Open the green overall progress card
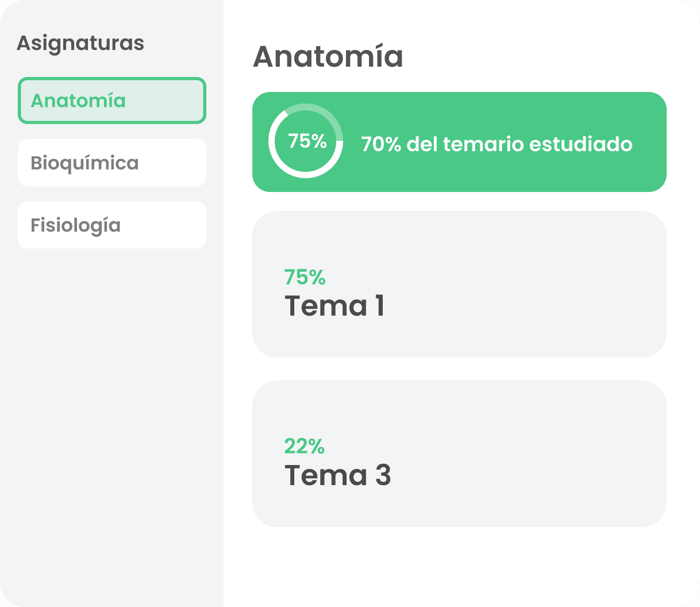 click(x=460, y=142)
